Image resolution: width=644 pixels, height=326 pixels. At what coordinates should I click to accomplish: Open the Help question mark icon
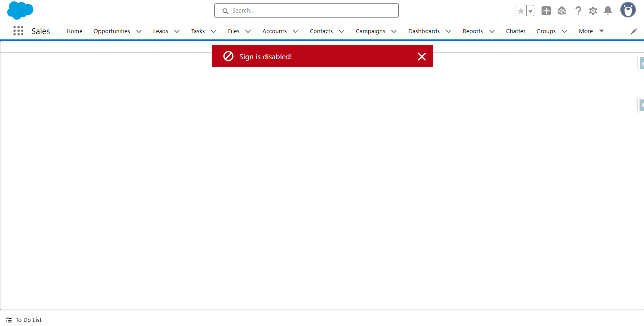pos(578,11)
